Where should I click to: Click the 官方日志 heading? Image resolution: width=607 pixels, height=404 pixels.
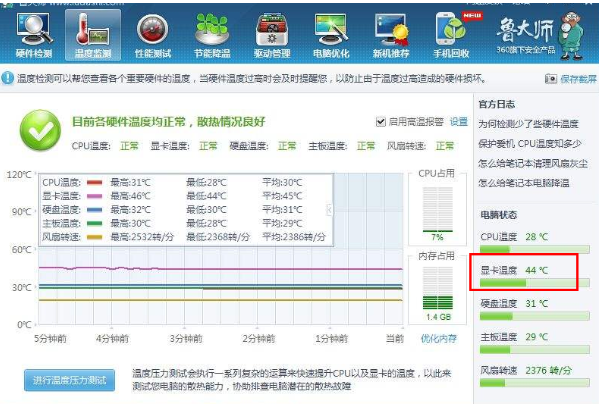pos(497,104)
